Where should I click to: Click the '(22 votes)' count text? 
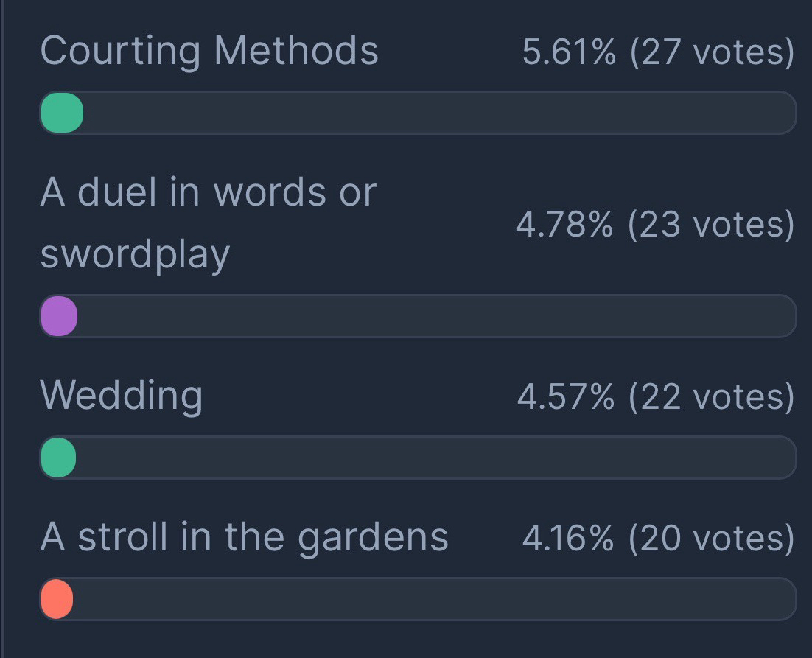[711, 397]
